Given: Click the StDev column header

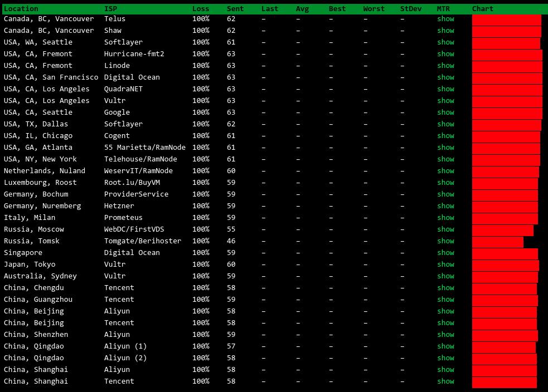Looking at the screenshot, I should coord(411,9).
